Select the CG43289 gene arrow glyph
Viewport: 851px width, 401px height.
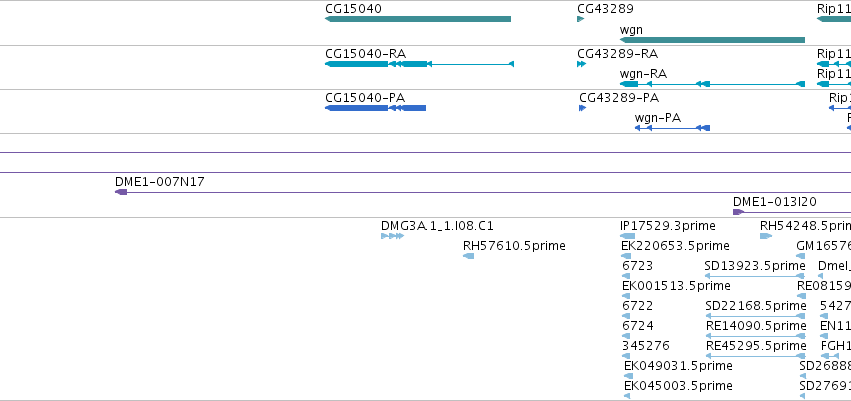tap(581, 19)
